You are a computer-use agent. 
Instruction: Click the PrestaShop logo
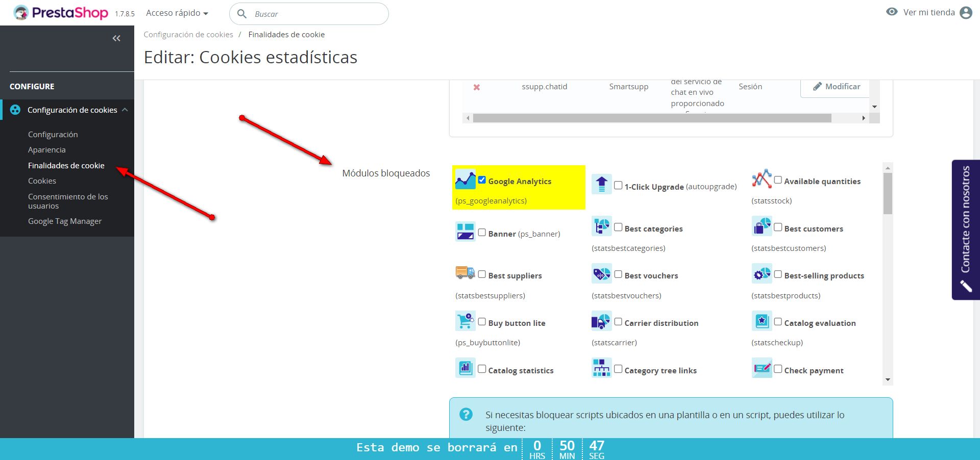[x=61, y=13]
